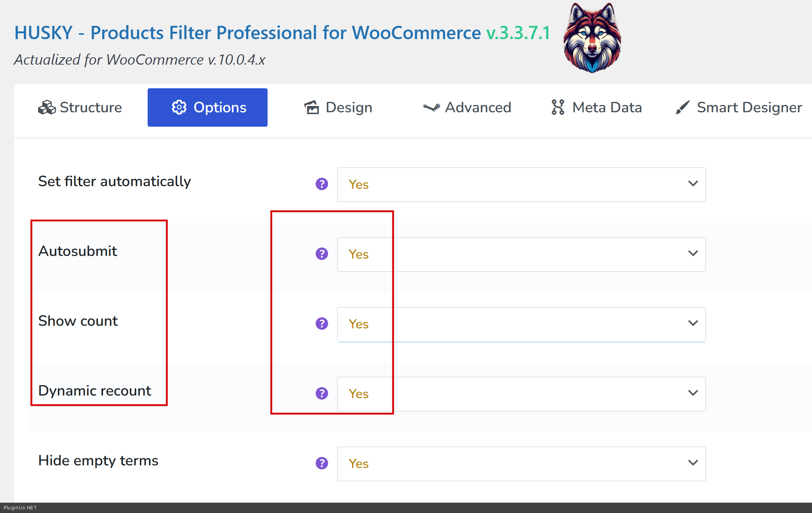
Task: Click the PluginUs.NET footer link
Action: coord(20,507)
